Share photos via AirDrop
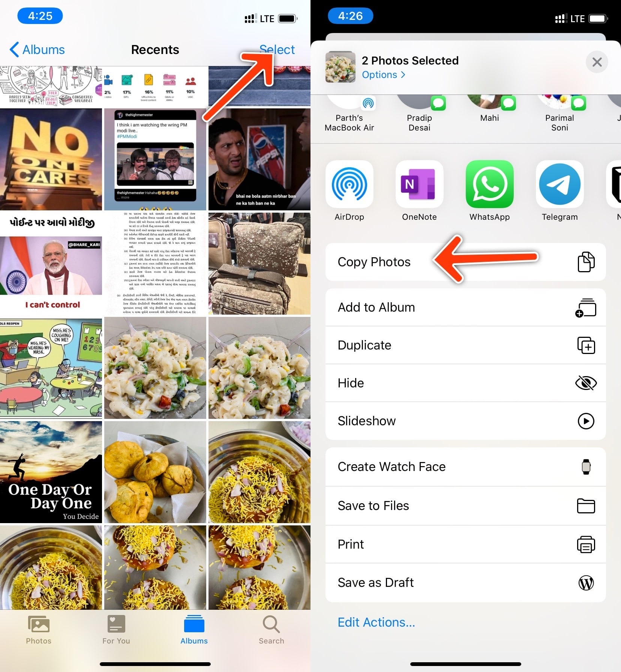Image resolution: width=621 pixels, height=672 pixels. pyautogui.click(x=349, y=191)
